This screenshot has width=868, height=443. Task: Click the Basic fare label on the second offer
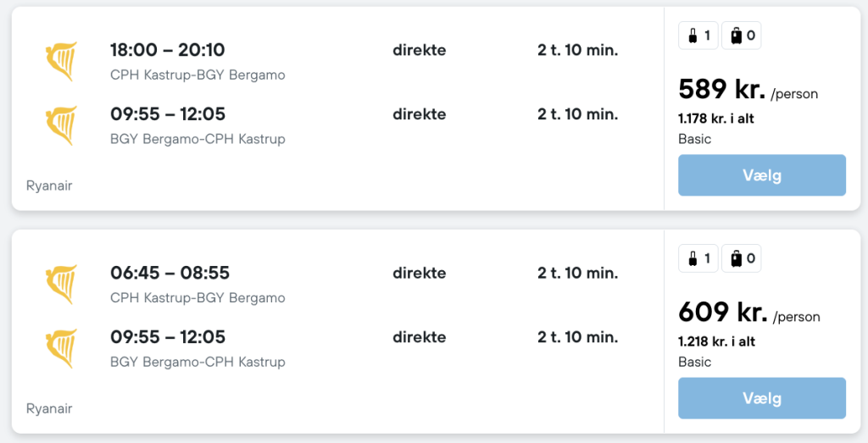click(x=695, y=362)
